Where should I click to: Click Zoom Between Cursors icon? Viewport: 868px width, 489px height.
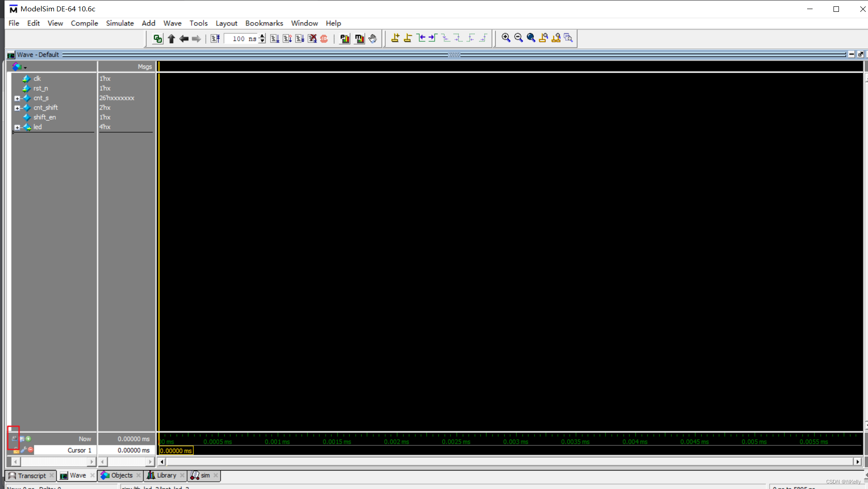[556, 38]
